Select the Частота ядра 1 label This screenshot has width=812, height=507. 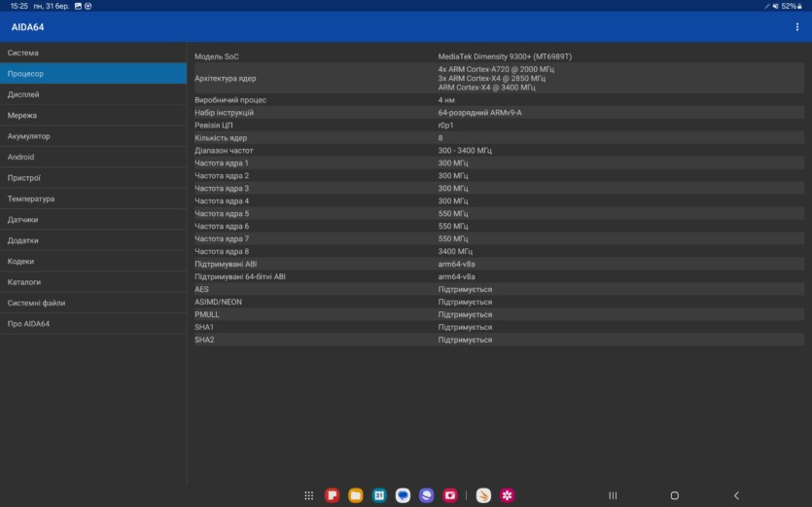[222, 163]
